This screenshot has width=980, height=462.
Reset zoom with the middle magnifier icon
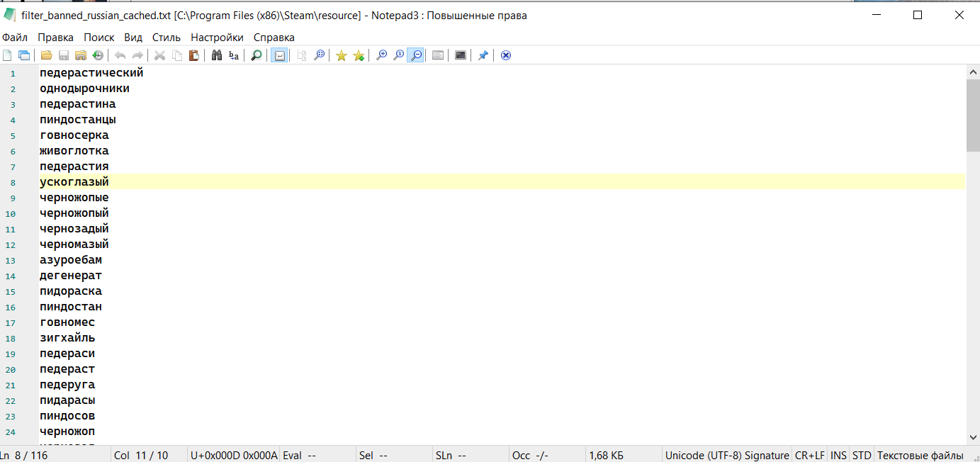(398, 55)
